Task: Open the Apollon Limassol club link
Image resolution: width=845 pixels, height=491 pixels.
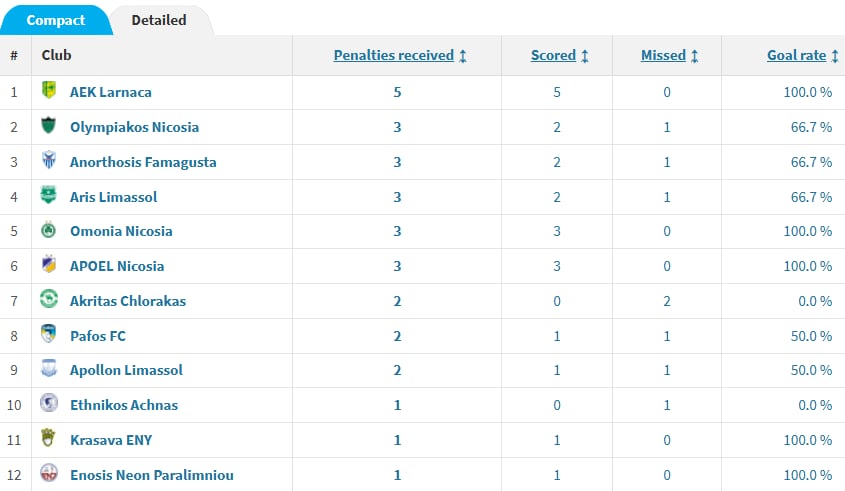Action: click(x=126, y=370)
